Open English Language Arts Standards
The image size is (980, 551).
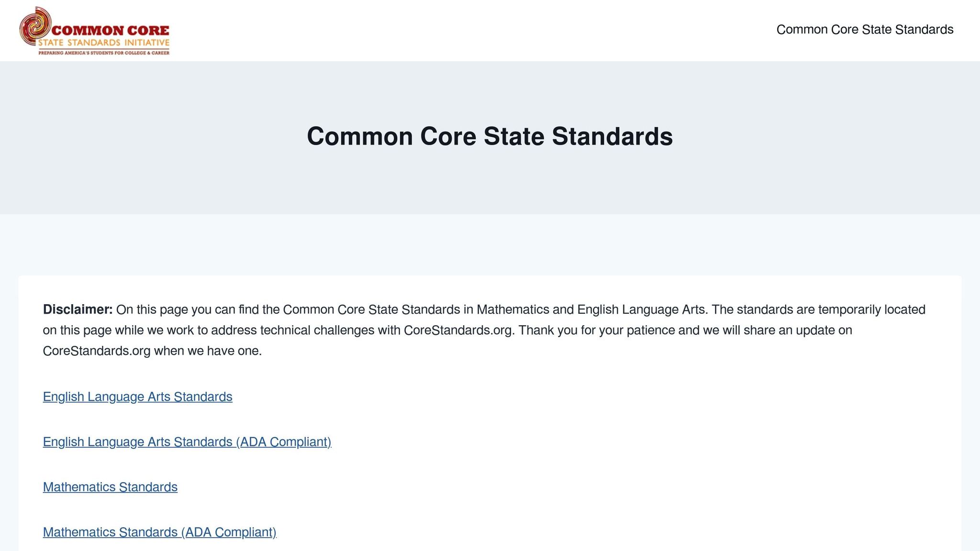tap(137, 397)
